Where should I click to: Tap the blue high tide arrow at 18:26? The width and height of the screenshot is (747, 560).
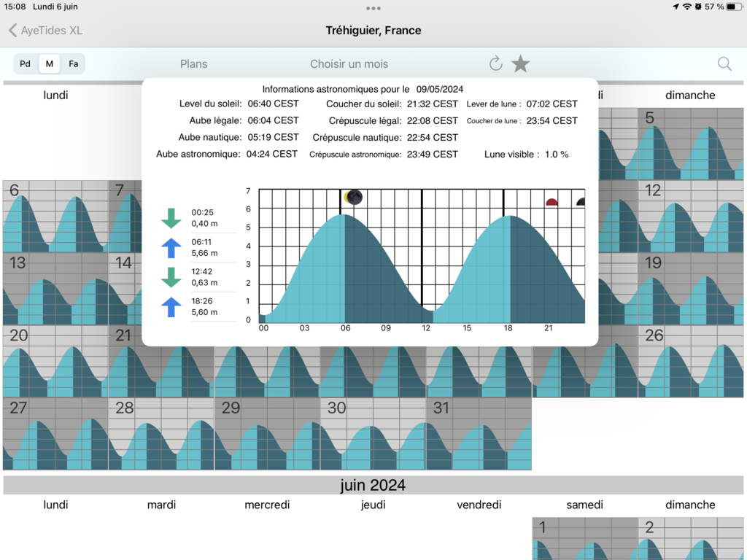pos(171,307)
